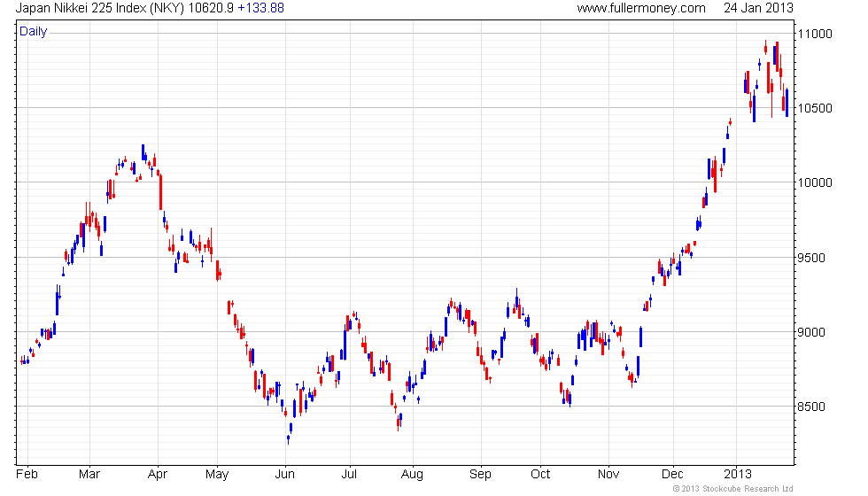Select the Aug month marker

(412, 475)
